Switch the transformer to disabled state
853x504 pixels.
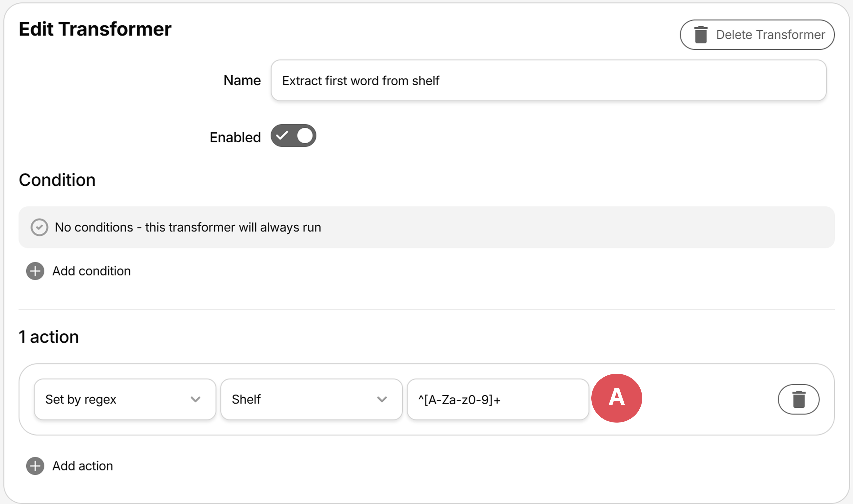(x=293, y=136)
